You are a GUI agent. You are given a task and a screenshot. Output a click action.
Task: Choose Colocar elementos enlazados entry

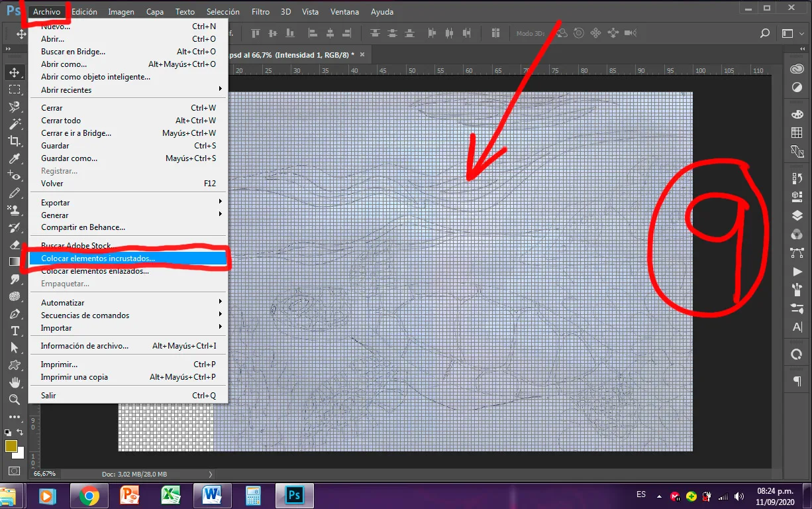pos(128,271)
